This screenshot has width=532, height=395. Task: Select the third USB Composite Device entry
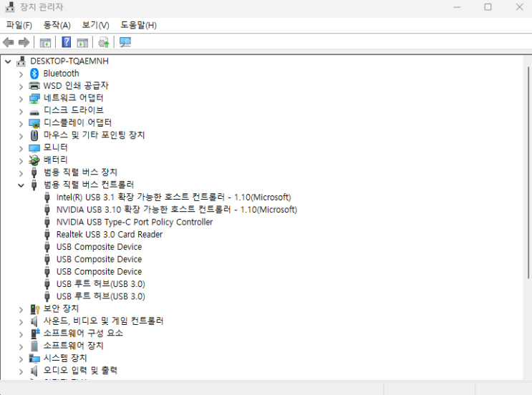pos(99,272)
